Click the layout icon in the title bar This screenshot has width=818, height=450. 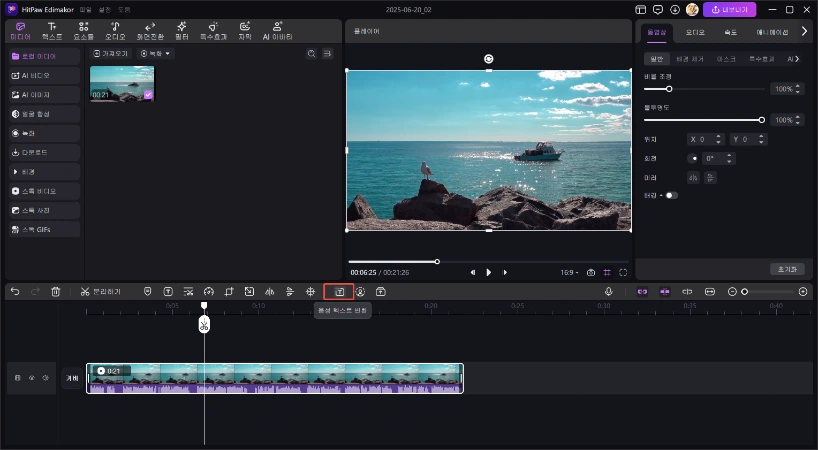[641, 9]
